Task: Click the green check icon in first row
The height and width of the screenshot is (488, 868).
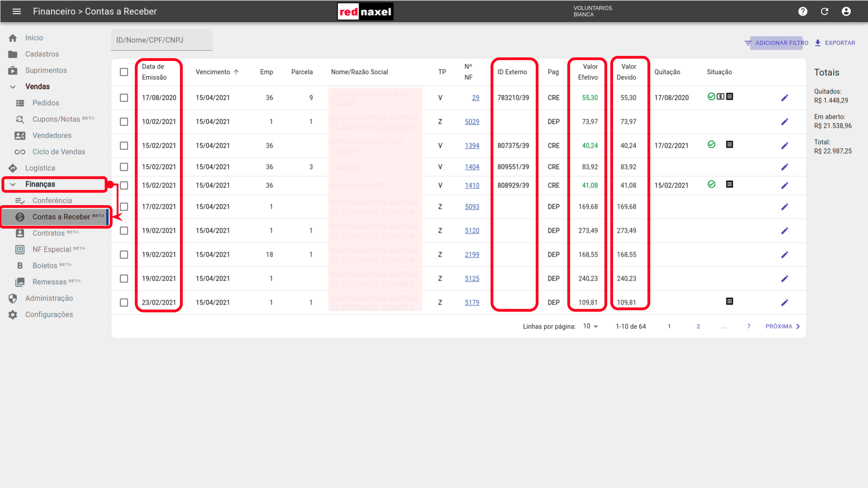Action: coord(711,96)
